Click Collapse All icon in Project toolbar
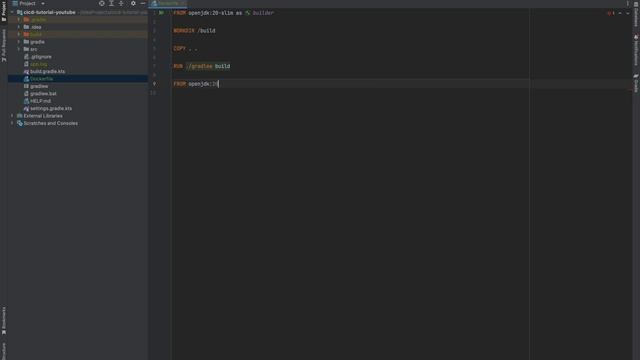 [121, 3]
